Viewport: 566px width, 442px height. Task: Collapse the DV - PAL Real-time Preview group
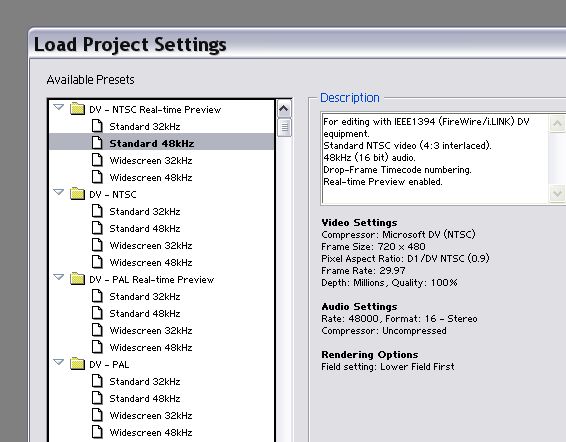click(58, 277)
